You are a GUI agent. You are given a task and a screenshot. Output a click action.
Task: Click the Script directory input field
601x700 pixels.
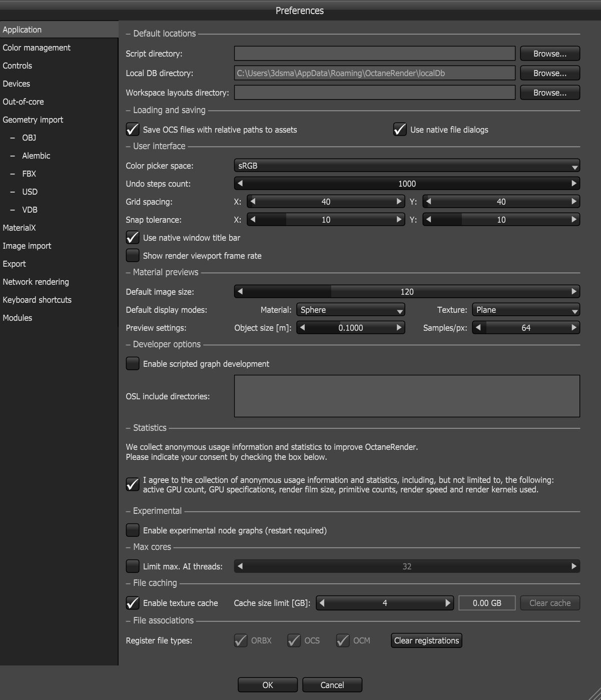[375, 54]
